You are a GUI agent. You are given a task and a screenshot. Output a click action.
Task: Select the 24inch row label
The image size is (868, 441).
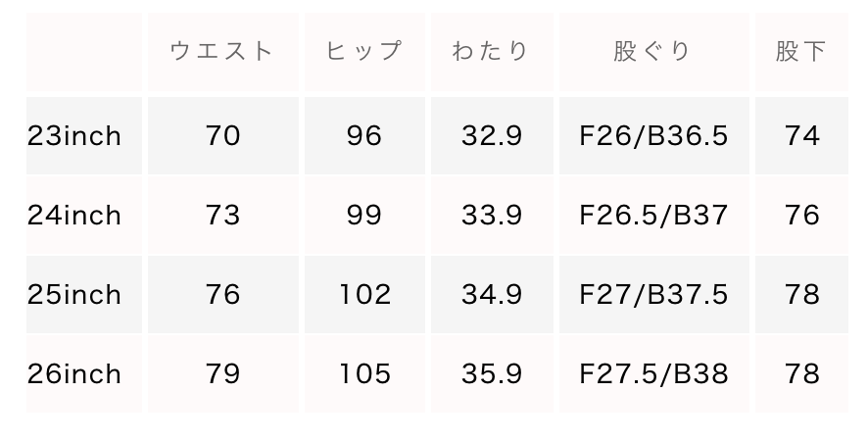pos(74,216)
